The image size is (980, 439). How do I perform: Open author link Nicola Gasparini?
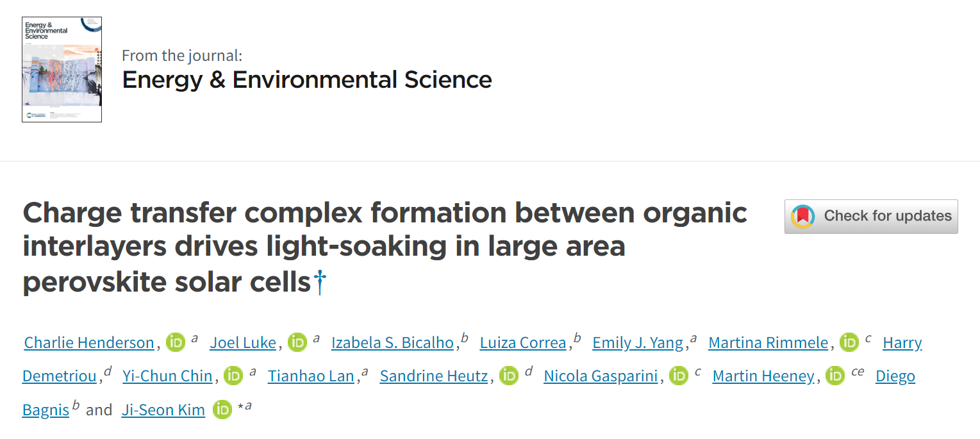point(601,376)
